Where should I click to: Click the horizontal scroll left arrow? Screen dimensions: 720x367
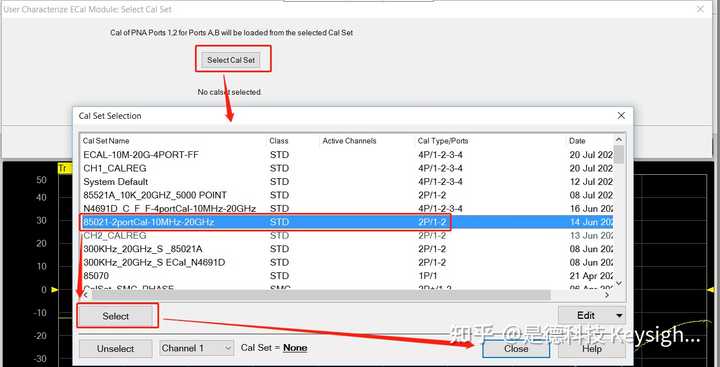tap(85, 295)
